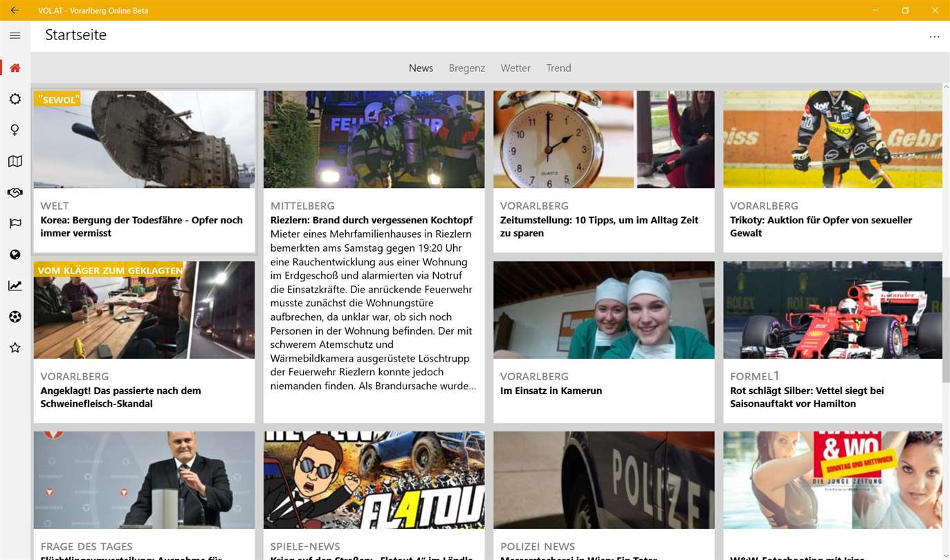The width and height of the screenshot is (950, 560).
Task: Click the vertical scrollbar thumb
Action: coord(946,330)
